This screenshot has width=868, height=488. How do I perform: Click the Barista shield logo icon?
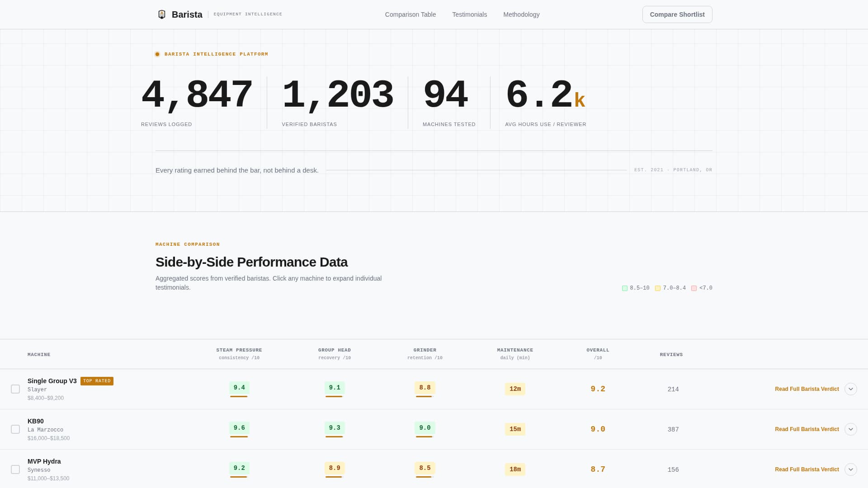pyautogui.click(x=162, y=14)
